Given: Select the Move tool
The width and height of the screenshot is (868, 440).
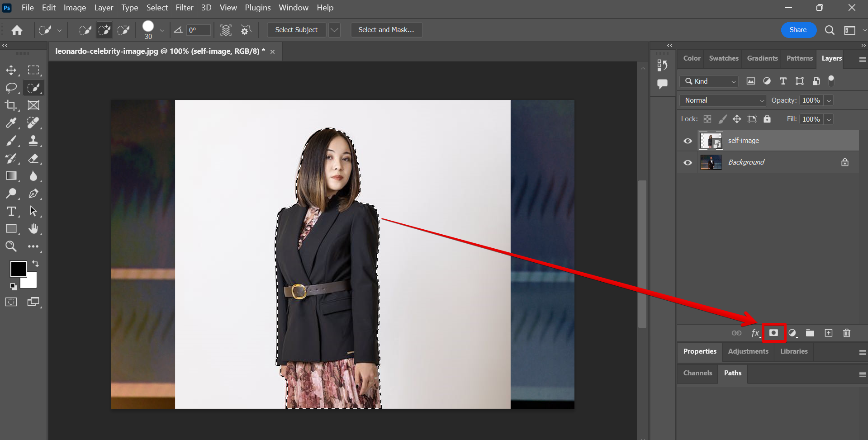Looking at the screenshot, I should [11, 70].
